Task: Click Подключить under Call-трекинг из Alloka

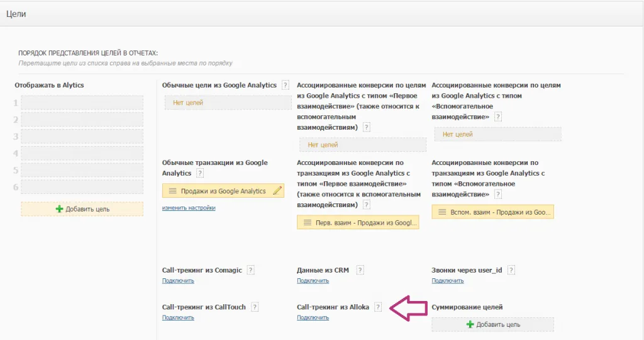Action: [x=313, y=317]
